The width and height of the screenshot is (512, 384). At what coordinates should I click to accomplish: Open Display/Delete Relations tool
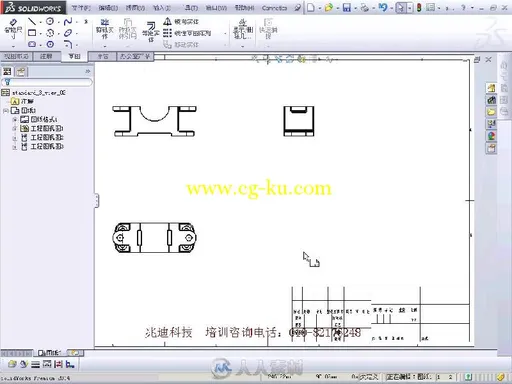tap(243, 29)
